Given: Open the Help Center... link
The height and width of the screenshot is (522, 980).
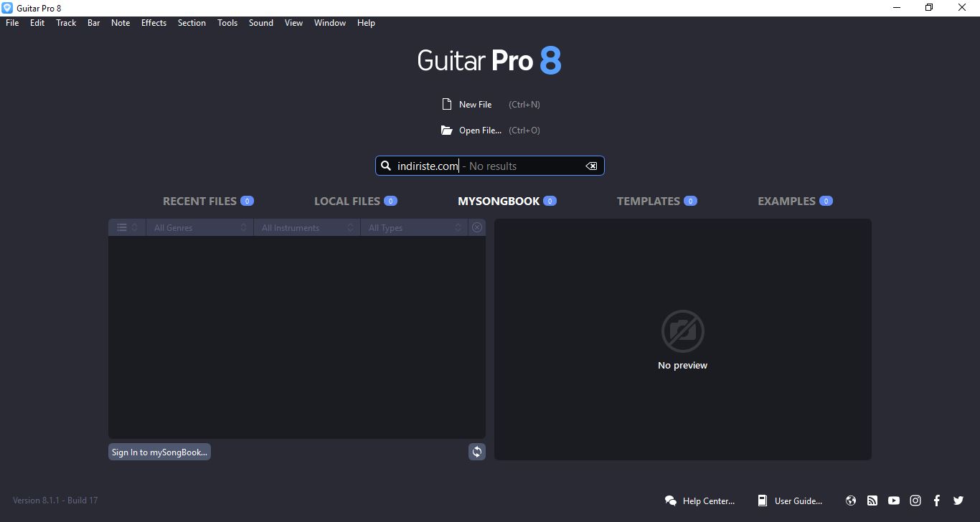Looking at the screenshot, I should (709, 501).
